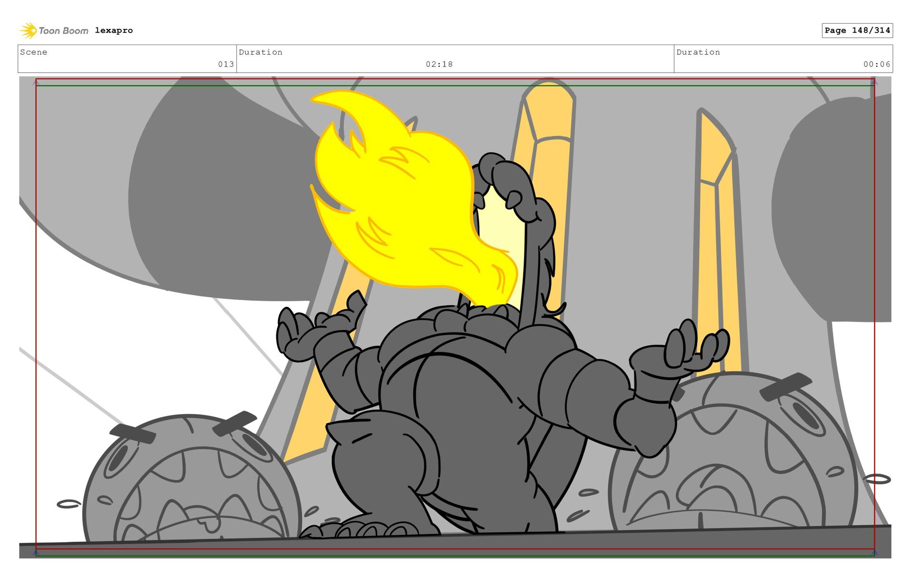
Task: Click the duration value '00:06'
Action: click(877, 64)
